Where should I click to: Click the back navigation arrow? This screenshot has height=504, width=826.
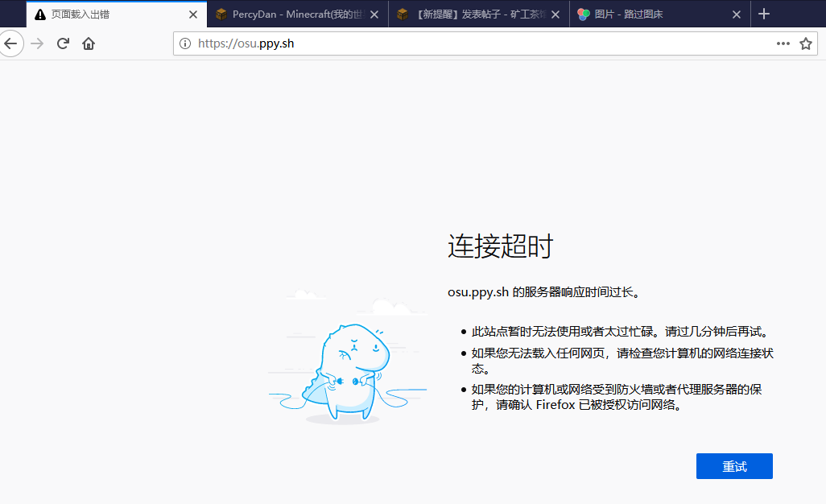tap(10, 43)
